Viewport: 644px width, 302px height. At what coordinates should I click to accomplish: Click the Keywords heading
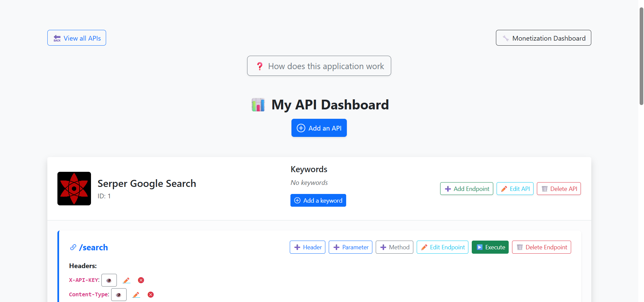[x=309, y=169]
